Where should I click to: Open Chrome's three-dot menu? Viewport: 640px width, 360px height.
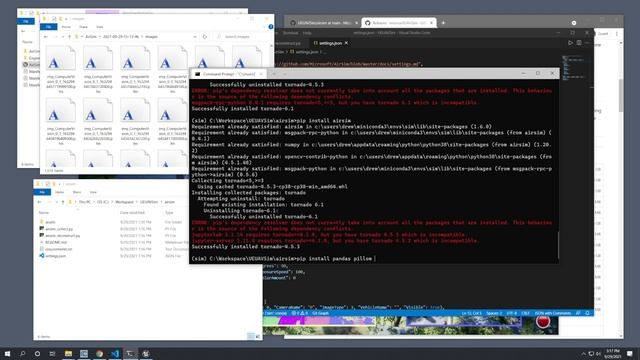(x=617, y=33)
